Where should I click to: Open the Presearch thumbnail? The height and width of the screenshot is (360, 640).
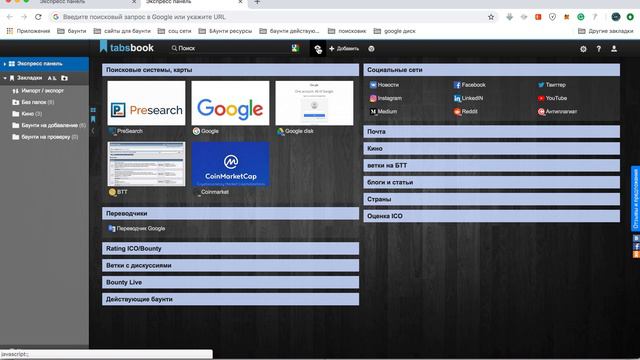point(146,103)
